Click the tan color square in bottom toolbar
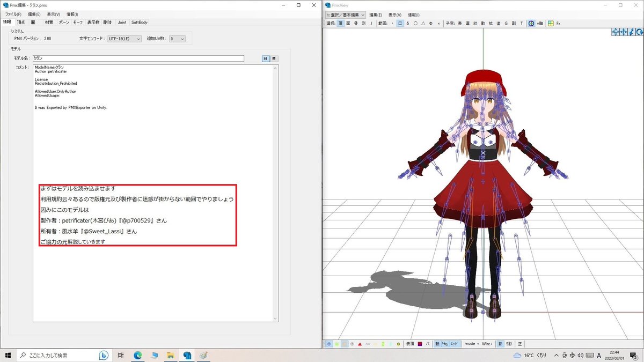 click(345, 343)
